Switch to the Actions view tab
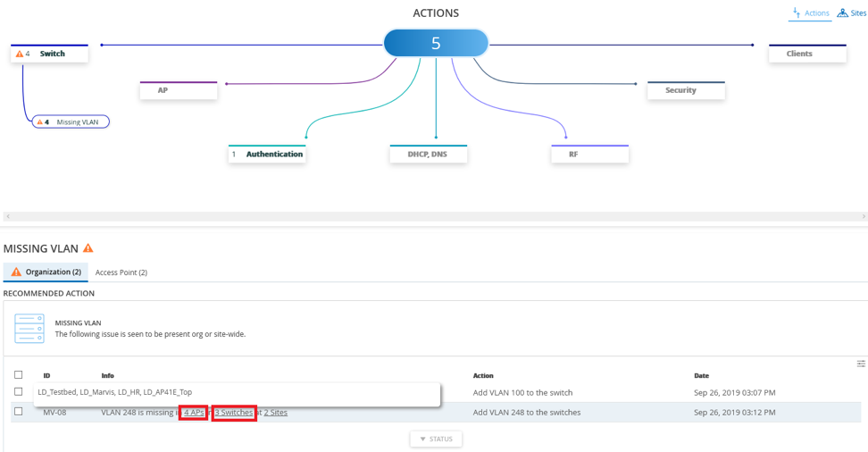Screen dimensions: 868x452 (x=810, y=13)
